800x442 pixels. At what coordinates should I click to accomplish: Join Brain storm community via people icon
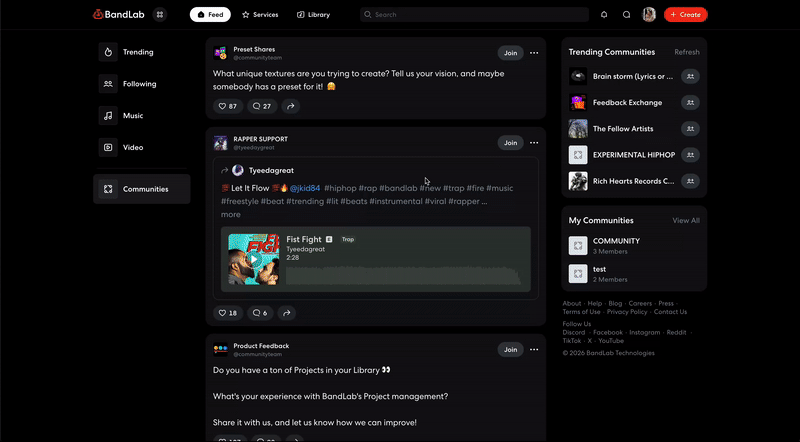click(x=690, y=76)
